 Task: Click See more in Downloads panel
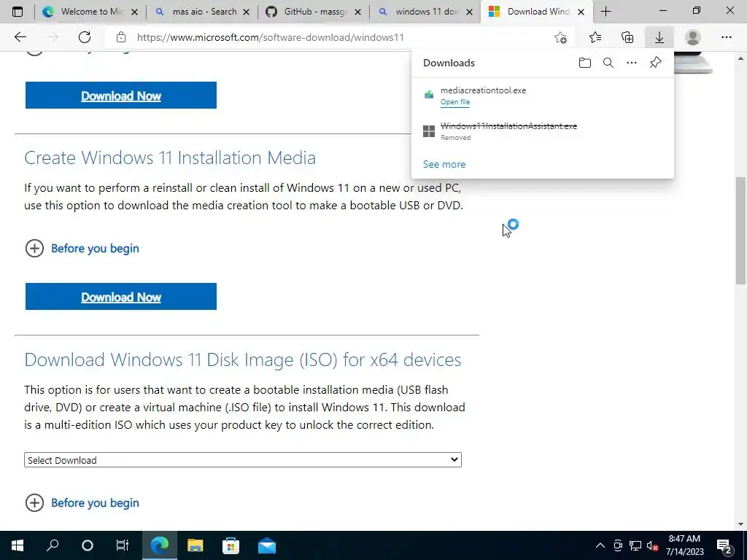[x=444, y=164]
